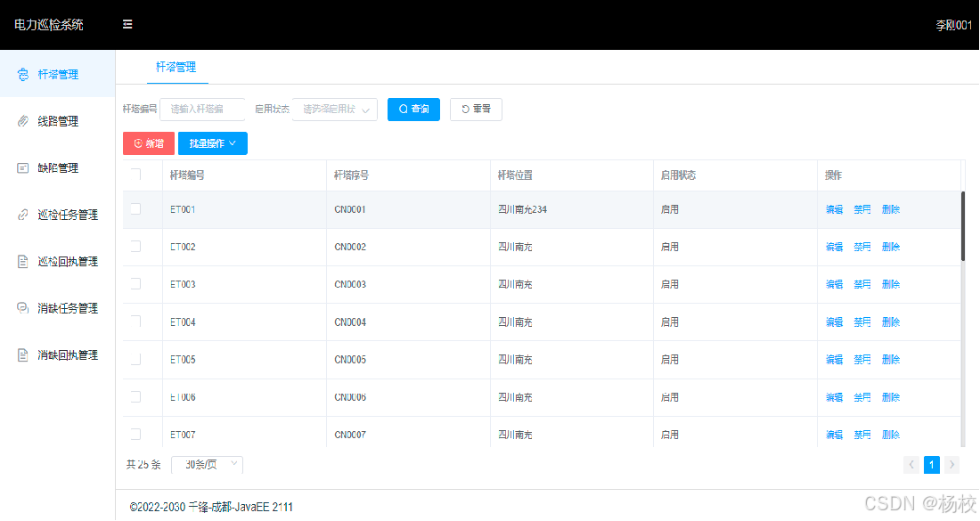
Task: Click the 巡检回执管理 document icon
Action: point(23,262)
